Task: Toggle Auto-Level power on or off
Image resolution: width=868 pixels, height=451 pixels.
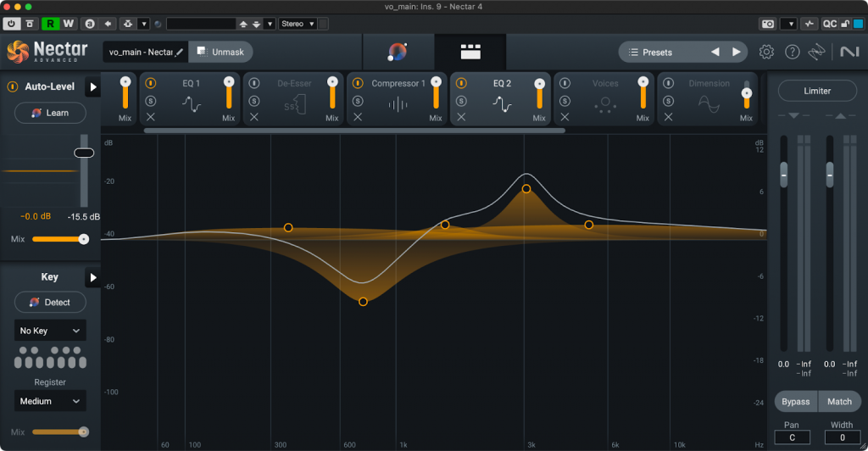Action: (x=14, y=86)
